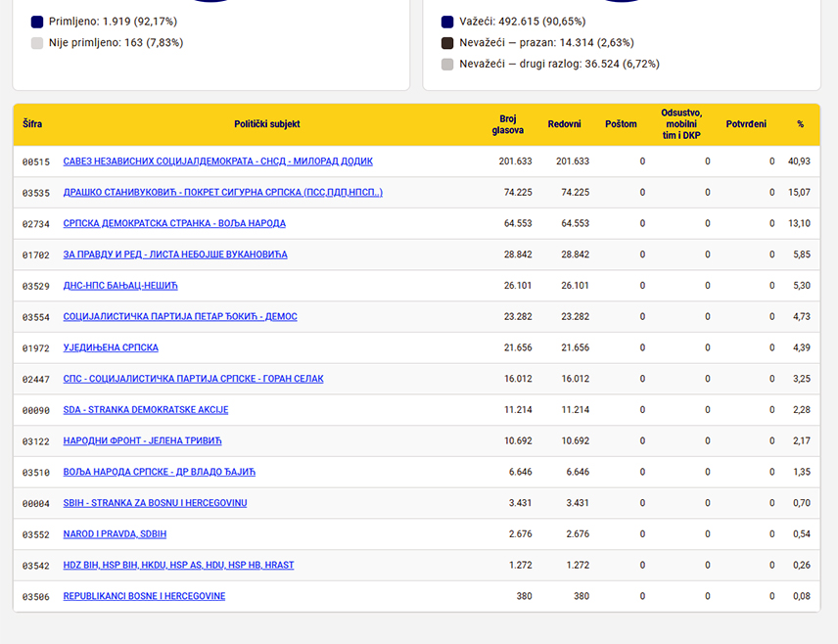
Task: Click the ДНС-НПС БАЊАЦ-НЕШИЋ party link
Action: coord(120,286)
